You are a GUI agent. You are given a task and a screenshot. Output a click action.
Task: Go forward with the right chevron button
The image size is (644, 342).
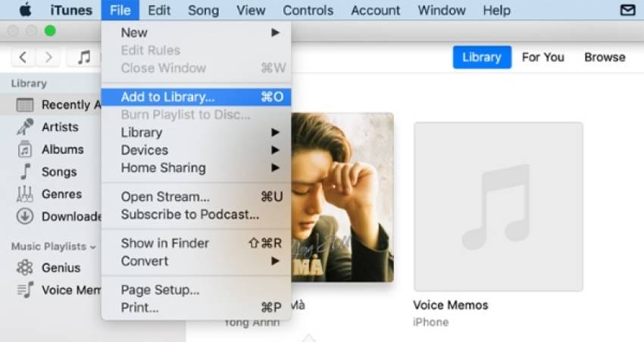(48, 57)
